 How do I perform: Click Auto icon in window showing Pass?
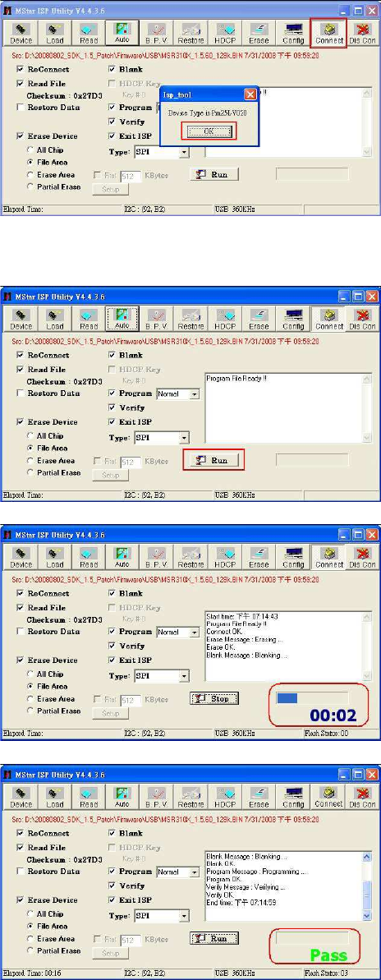(x=122, y=798)
